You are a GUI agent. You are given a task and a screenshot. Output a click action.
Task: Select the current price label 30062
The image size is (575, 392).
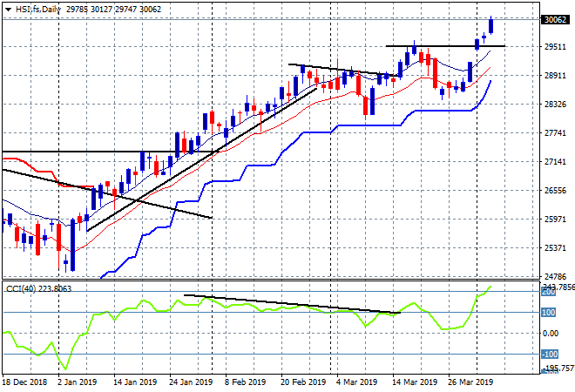pyautogui.click(x=555, y=19)
